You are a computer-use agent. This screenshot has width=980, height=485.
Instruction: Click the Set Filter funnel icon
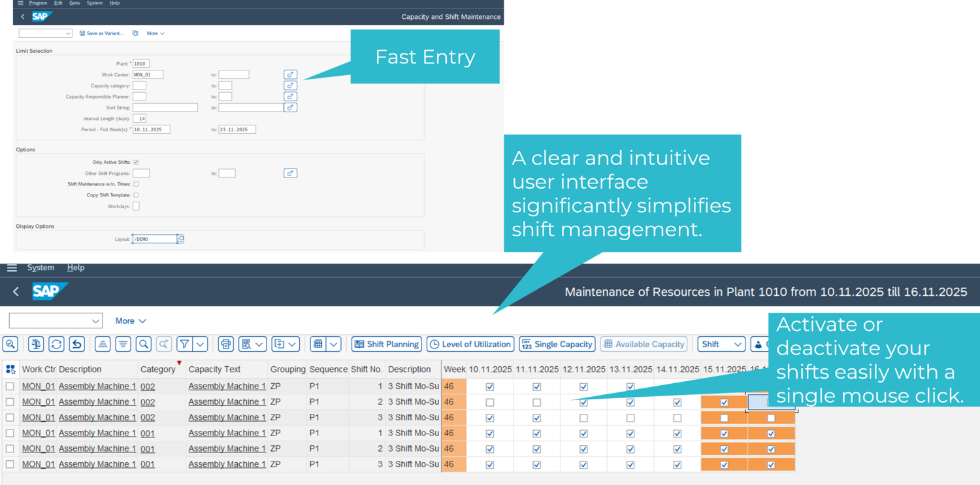pos(185,344)
